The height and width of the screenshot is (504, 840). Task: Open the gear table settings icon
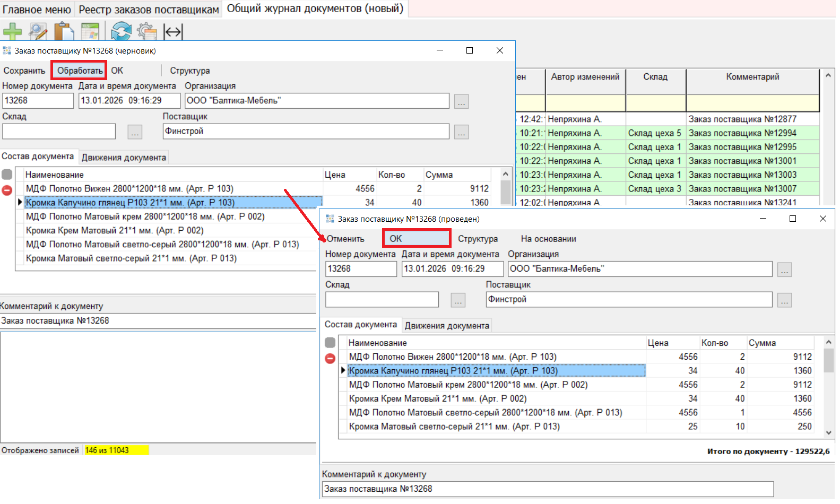point(147,32)
